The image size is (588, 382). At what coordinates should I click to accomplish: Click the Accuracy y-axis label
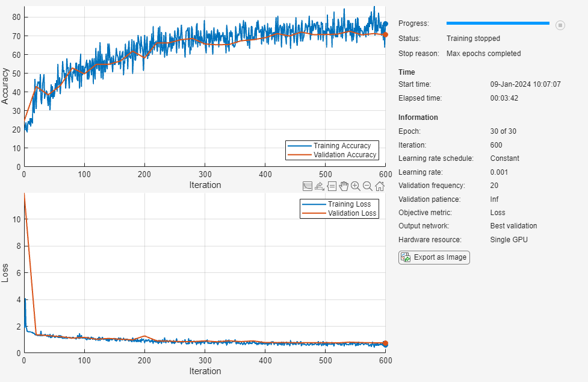pos(5,86)
